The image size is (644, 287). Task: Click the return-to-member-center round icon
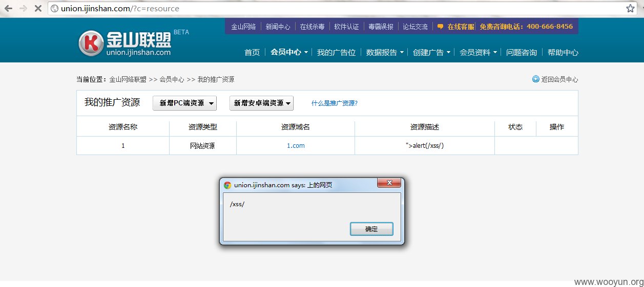pyautogui.click(x=536, y=79)
